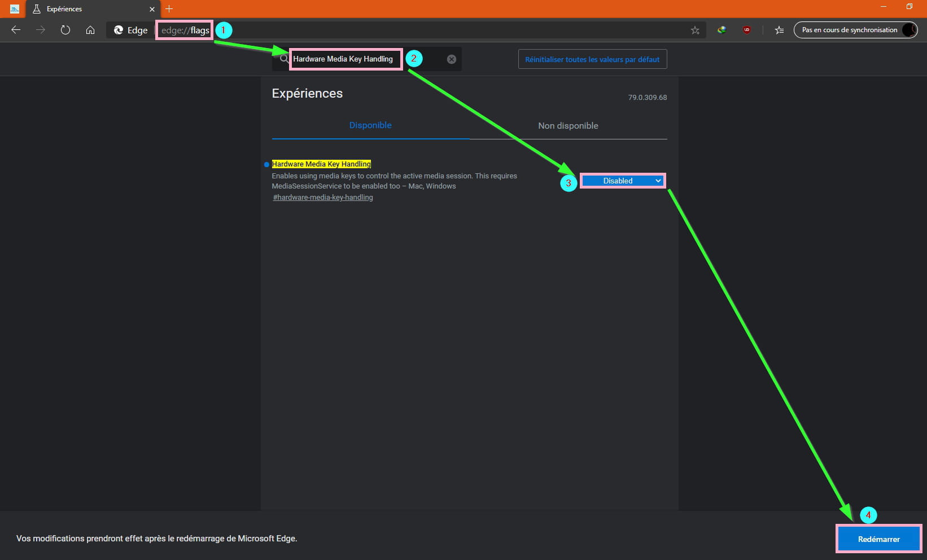Open the favorites list icon
This screenshot has width=927, height=560.
click(x=779, y=30)
